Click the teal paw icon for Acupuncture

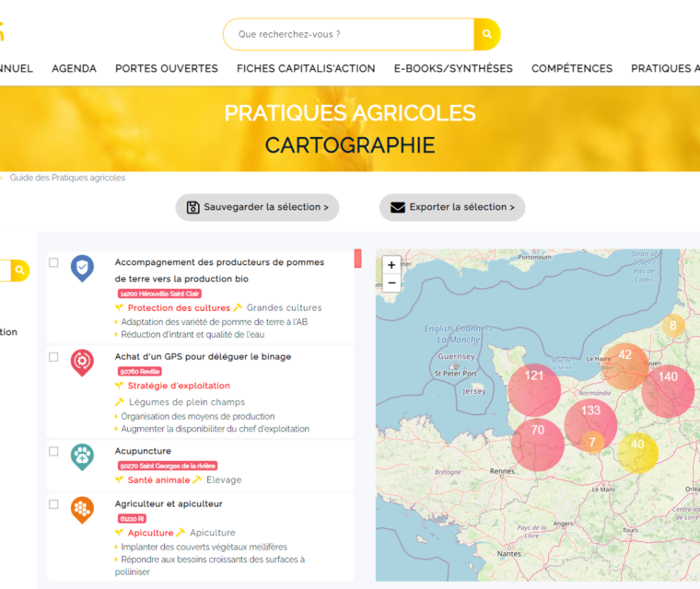tap(82, 456)
